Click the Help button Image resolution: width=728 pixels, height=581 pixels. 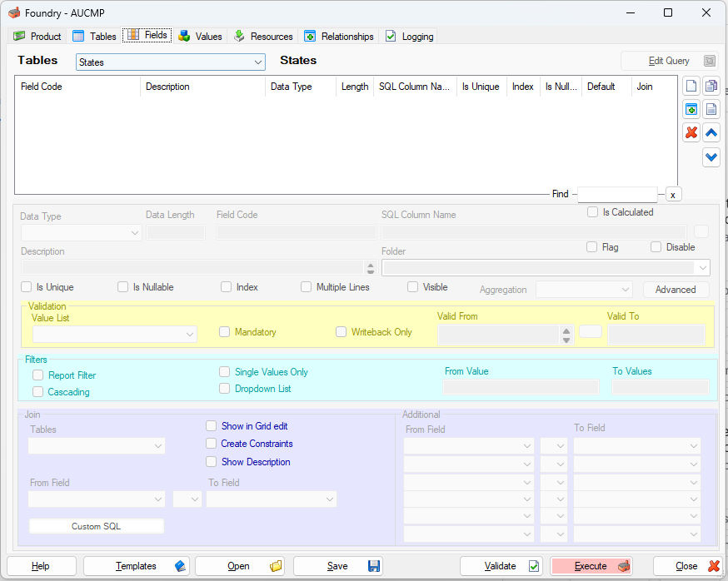(x=42, y=566)
